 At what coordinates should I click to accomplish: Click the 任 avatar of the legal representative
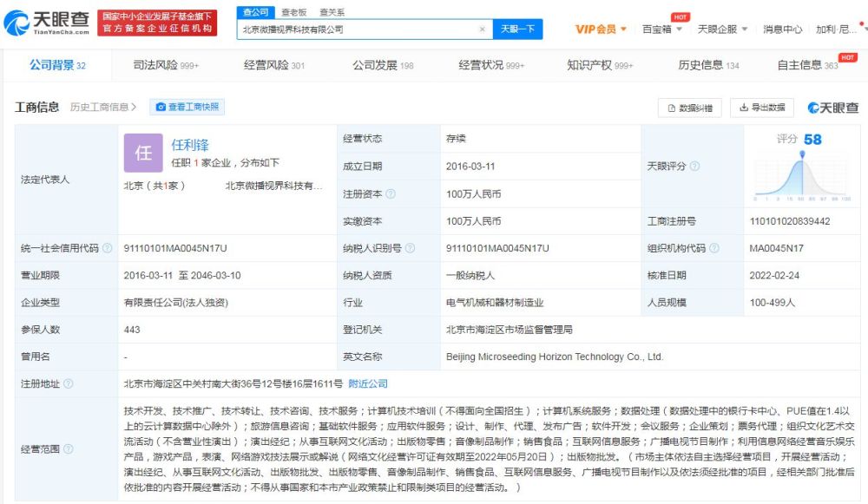tap(143, 153)
